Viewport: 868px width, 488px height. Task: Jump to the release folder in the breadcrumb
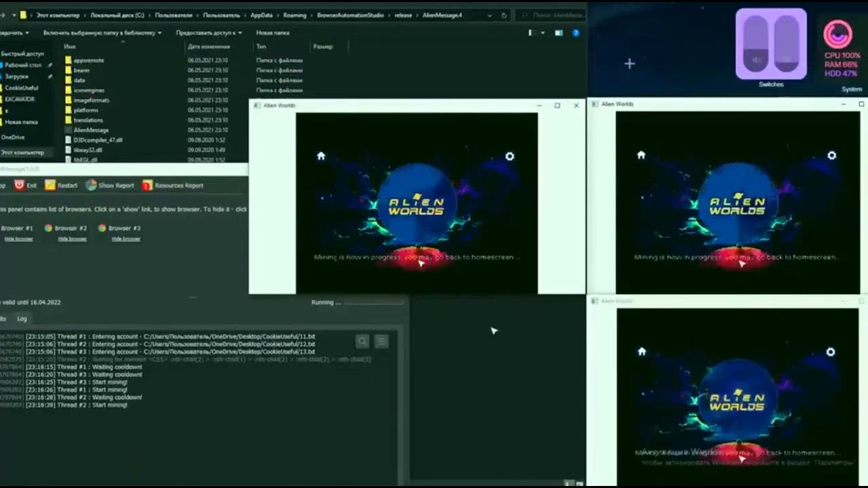click(403, 15)
